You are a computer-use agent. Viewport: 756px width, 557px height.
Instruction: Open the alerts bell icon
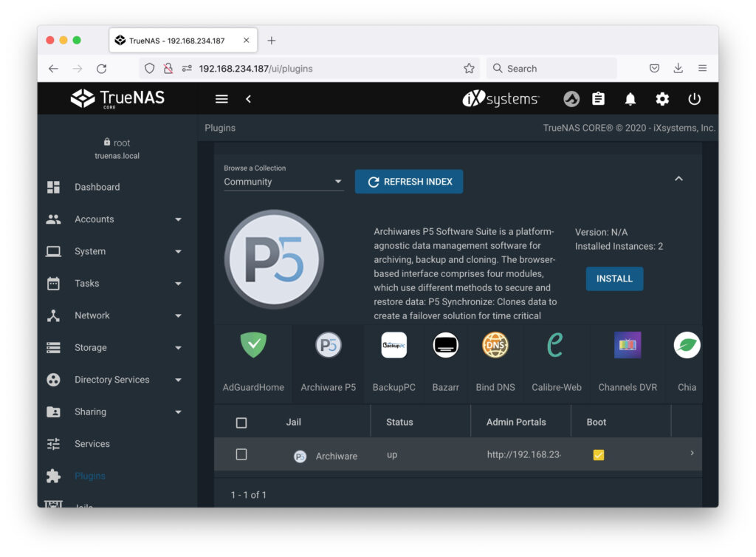pyautogui.click(x=630, y=99)
